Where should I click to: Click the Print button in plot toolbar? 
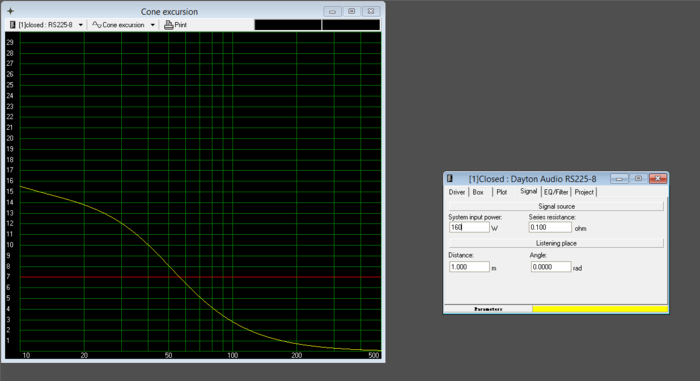[x=175, y=25]
